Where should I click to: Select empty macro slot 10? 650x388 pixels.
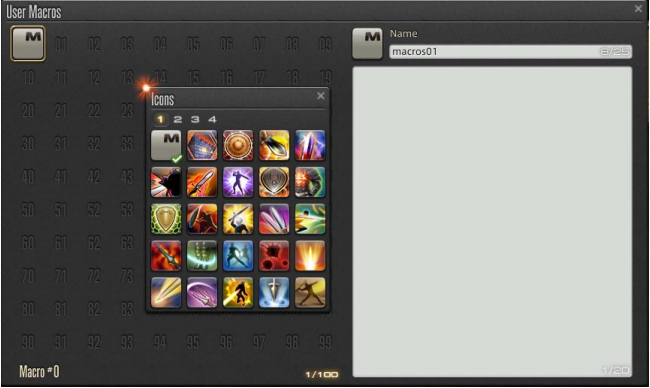click(x=28, y=77)
